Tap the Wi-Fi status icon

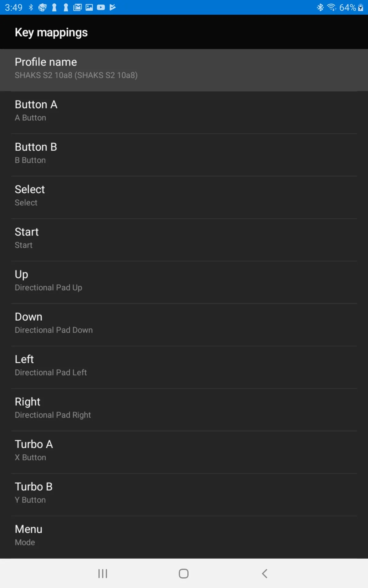tap(332, 7)
